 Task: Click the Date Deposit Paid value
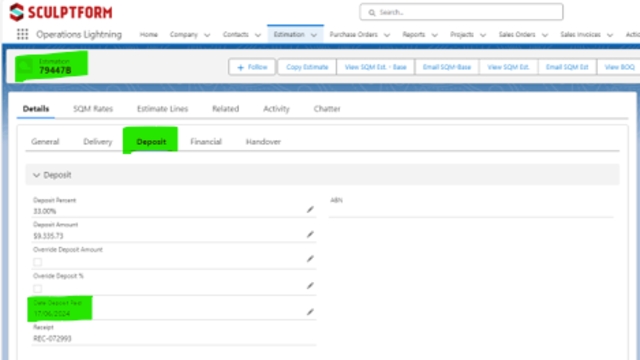[52, 313]
